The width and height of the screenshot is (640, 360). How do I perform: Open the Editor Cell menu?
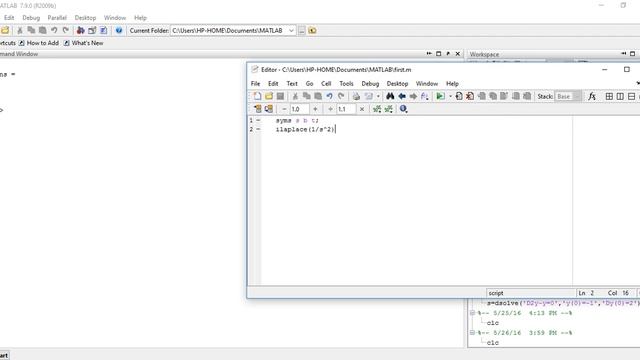[326, 84]
